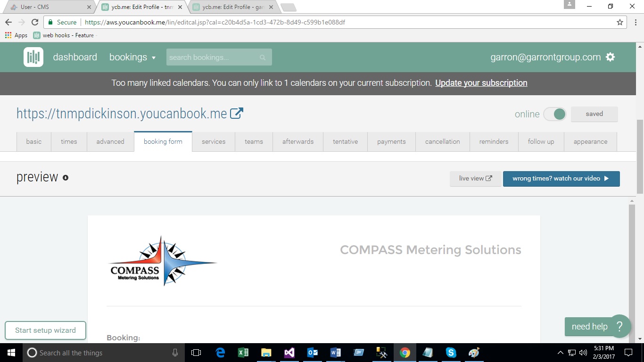644x362 pixels.
Task: Toggle the online switch off
Action: (554, 114)
